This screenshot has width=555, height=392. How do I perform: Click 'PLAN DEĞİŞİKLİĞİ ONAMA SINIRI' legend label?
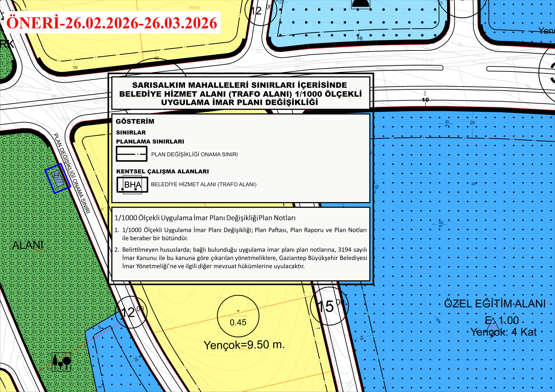[x=194, y=154]
